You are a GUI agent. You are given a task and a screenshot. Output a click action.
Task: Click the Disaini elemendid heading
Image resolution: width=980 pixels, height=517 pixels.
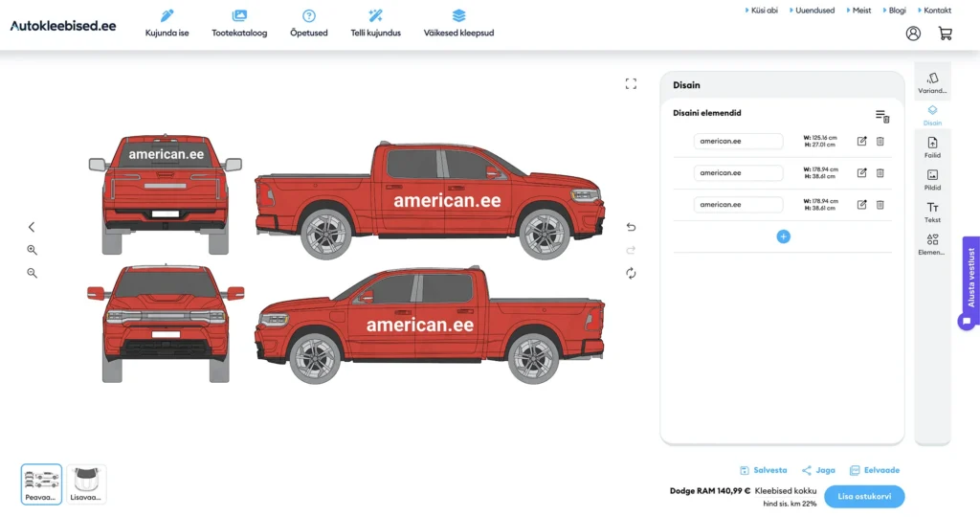coord(707,113)
